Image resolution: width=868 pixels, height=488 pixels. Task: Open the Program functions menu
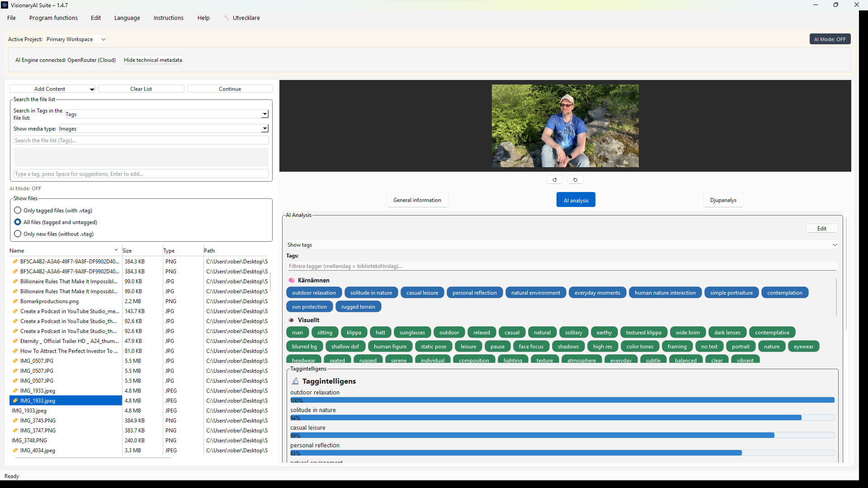click(53, 18)
